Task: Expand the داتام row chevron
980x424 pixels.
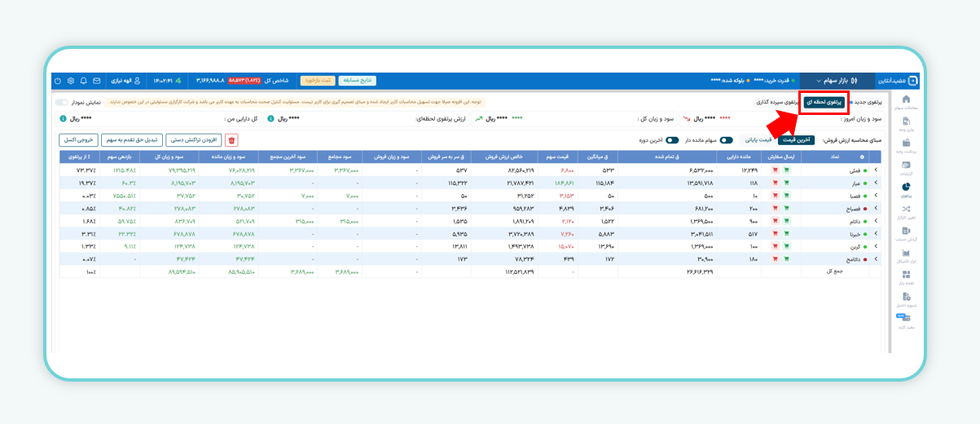Action: pos(877,221)
